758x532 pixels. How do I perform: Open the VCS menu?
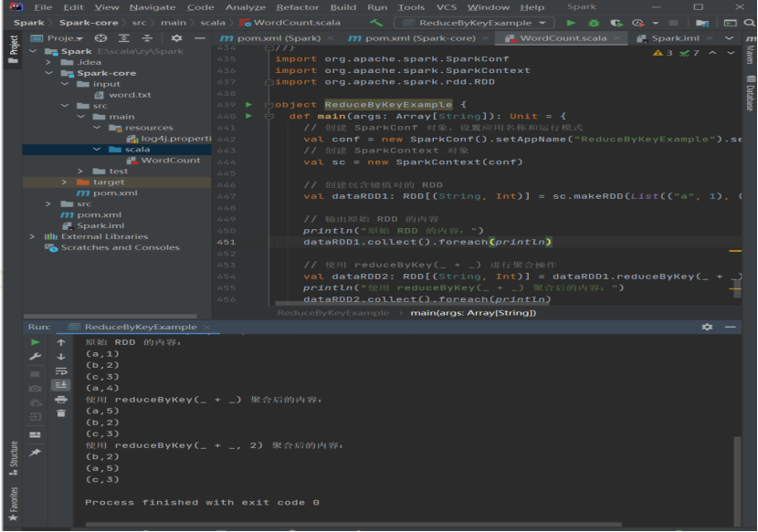(447, 7)
